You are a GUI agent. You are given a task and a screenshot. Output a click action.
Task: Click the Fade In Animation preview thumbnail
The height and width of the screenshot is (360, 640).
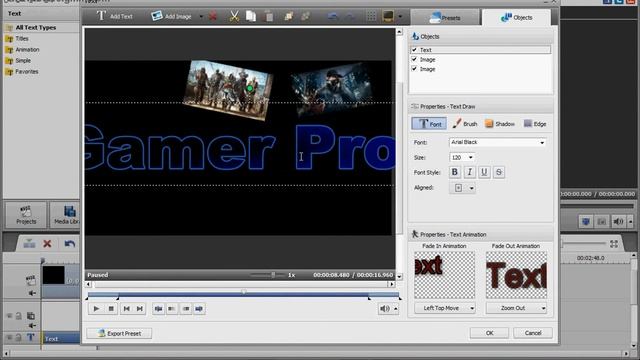point(444,275)
